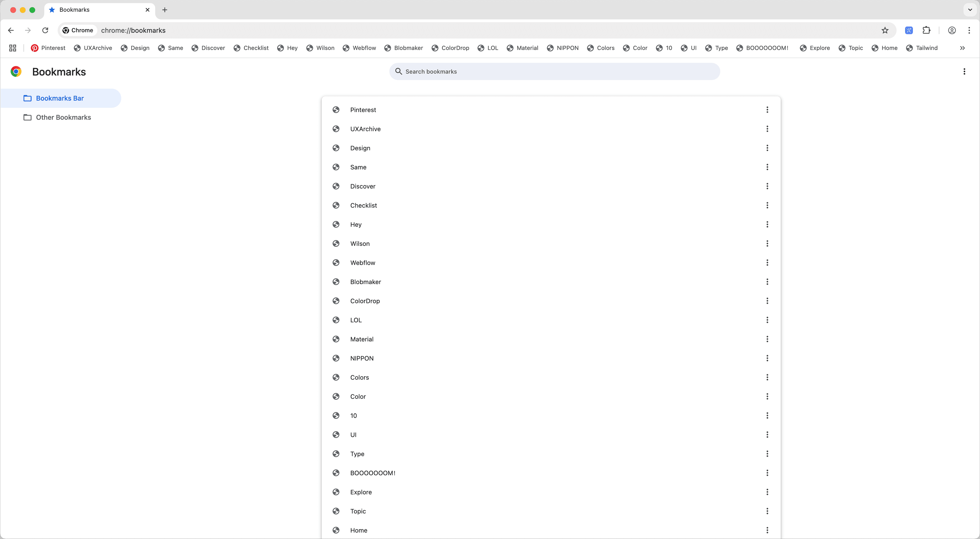Open the Extensions puzzle icon
This screenshot has height=539, width=980.
(926, 30)
